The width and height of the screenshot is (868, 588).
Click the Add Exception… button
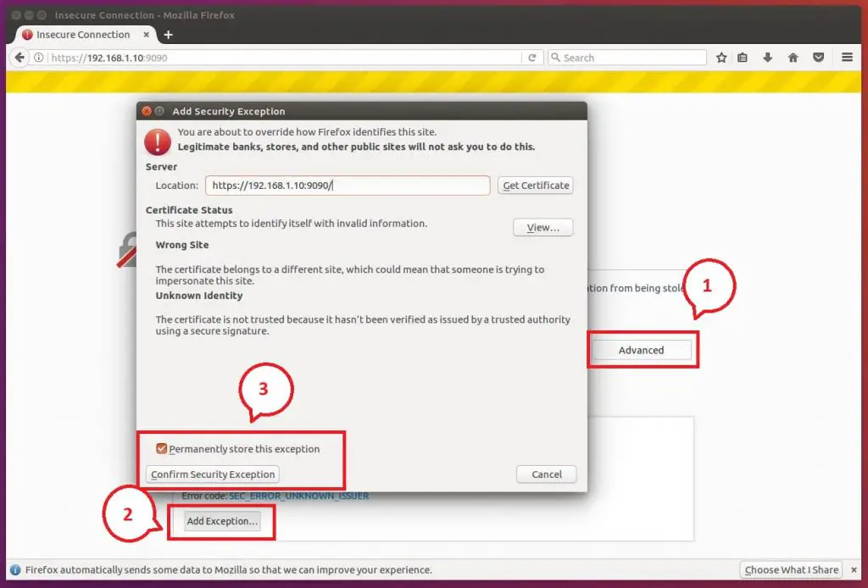222,521
